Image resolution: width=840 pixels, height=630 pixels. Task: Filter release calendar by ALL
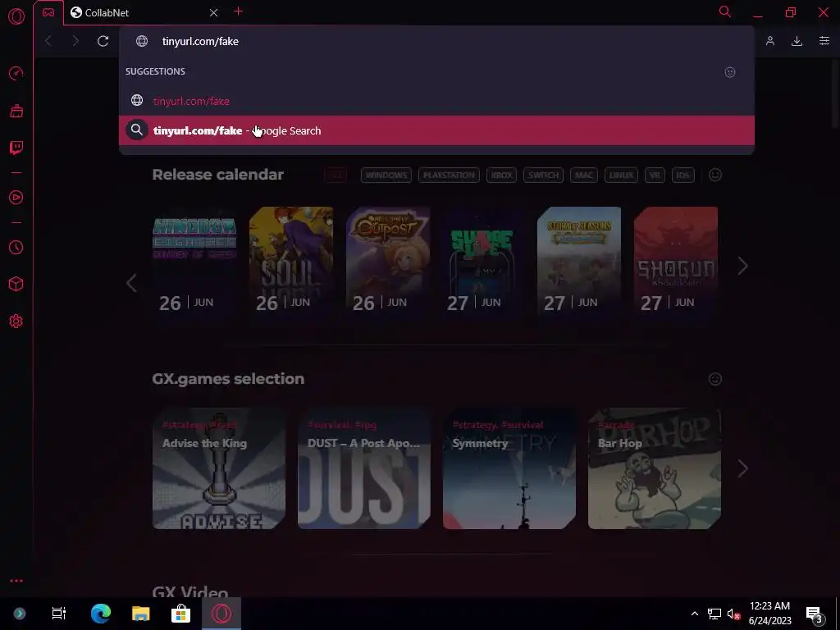(336, 176)
